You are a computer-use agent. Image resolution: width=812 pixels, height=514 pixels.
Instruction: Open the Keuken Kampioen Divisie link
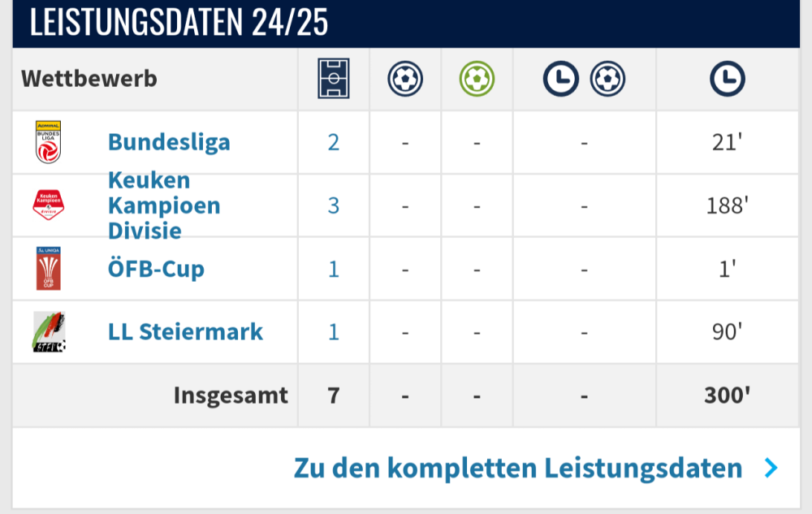[x=164, y=205]
